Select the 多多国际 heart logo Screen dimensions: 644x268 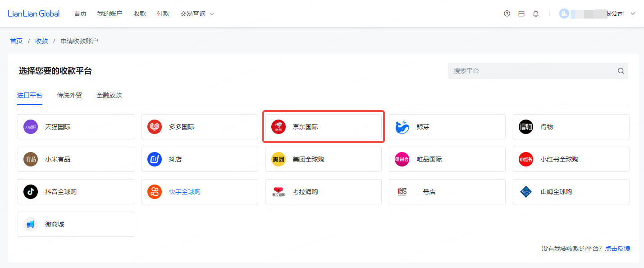(x=155, y=127)
